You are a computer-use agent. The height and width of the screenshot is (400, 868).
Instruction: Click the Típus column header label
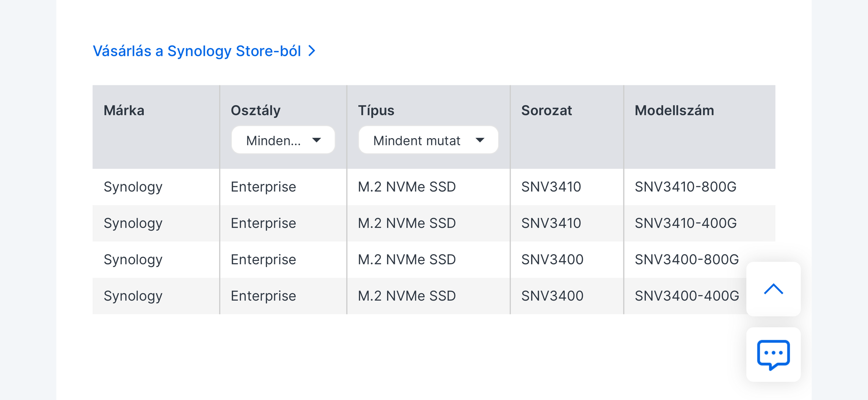(376, 110)
